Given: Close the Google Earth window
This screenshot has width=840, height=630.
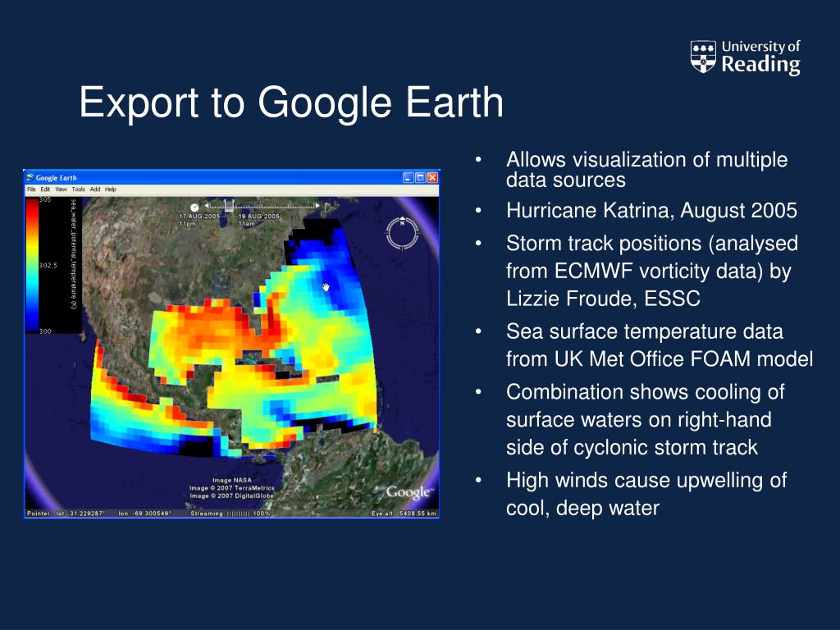Looking at the screenshot, I should pos(432,177).
